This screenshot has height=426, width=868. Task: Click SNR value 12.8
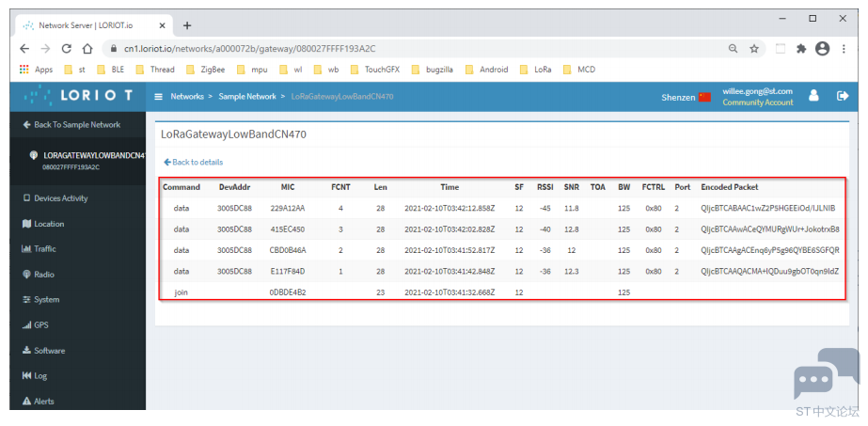571,229
